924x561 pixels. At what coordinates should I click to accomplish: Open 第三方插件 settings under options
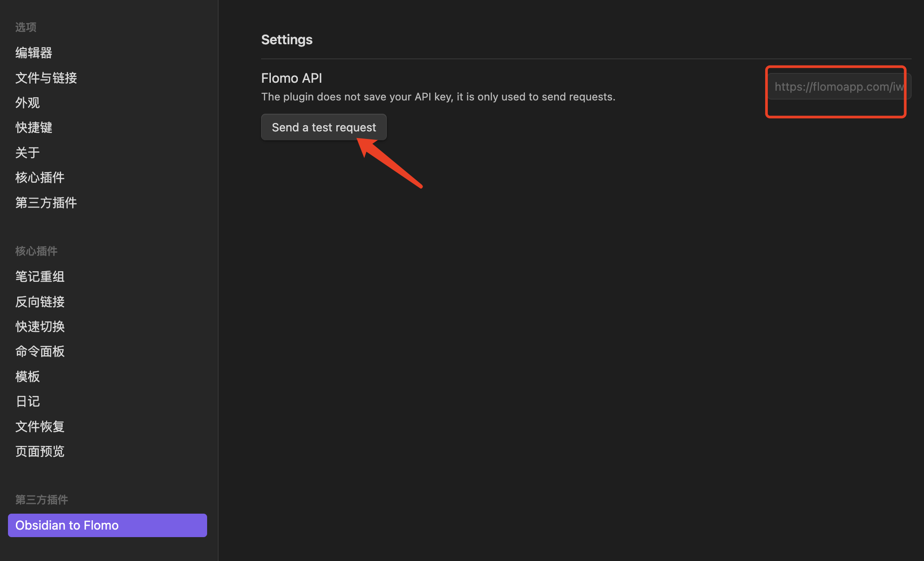click(46, 203)
